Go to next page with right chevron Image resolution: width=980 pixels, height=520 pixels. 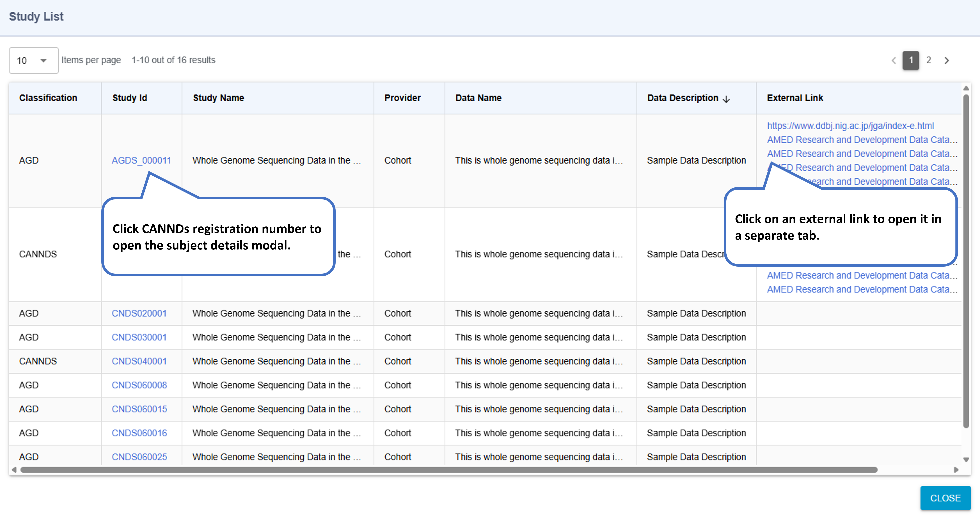click(947, 60)
